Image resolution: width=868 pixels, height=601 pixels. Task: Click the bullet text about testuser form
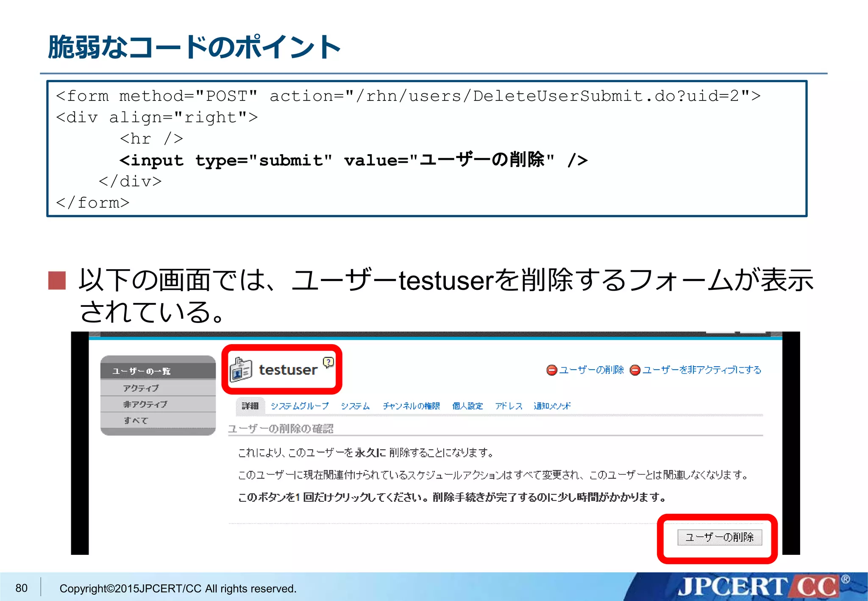tap(446, 295)
